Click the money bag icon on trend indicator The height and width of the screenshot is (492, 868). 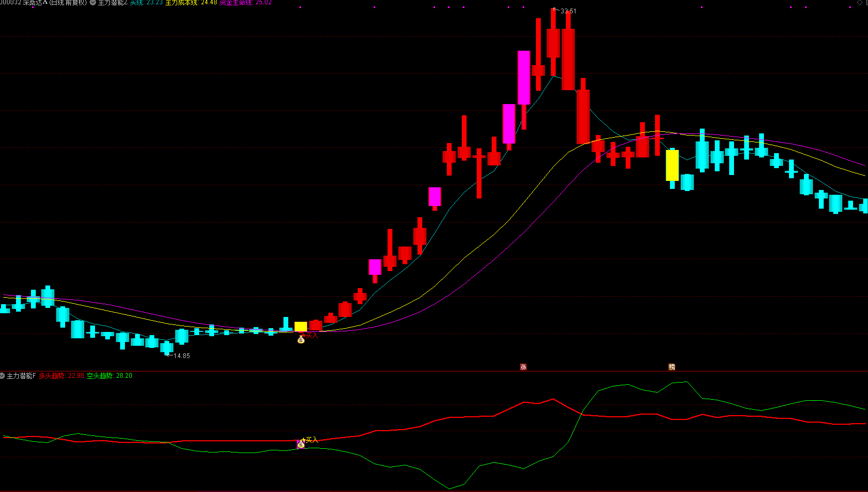[301, 445]
